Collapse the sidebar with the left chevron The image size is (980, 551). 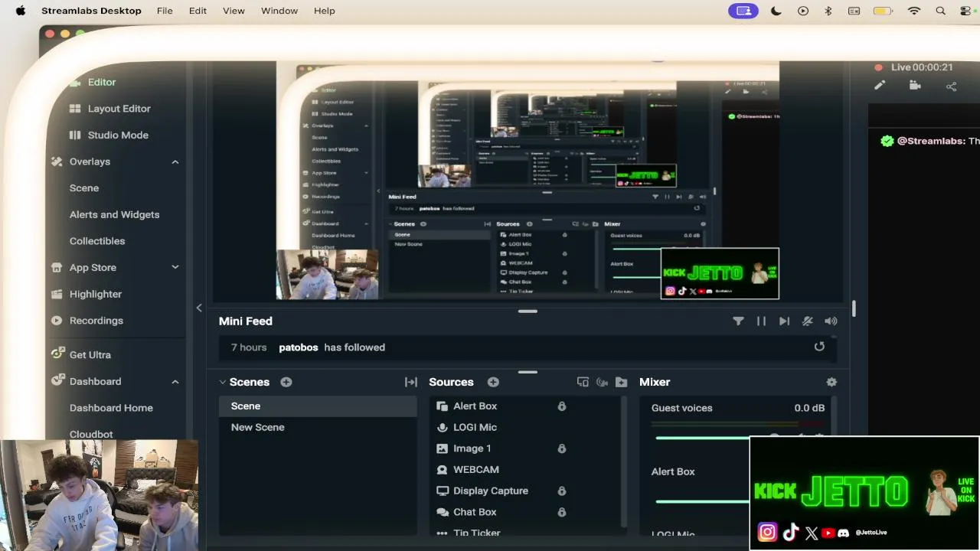click(199, 308)
